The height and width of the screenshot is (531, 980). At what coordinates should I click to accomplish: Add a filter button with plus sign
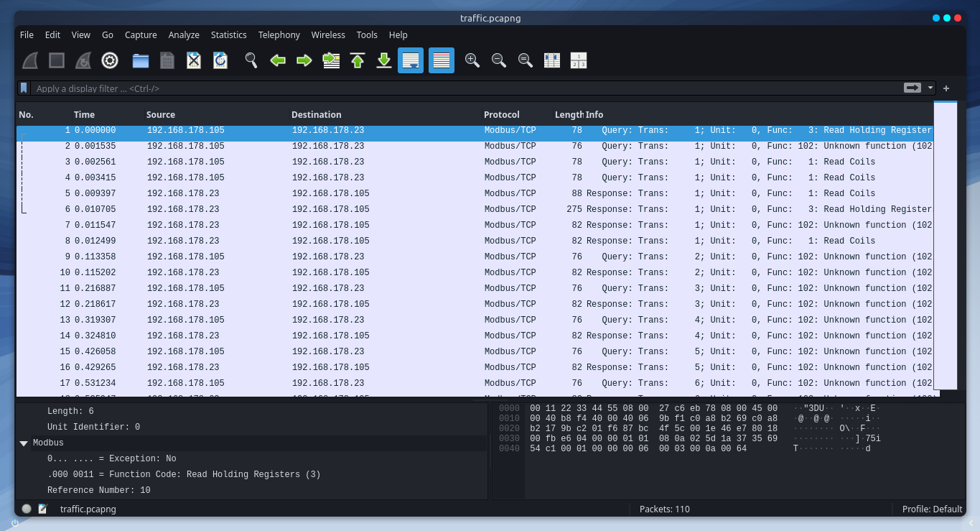tap(946, 88)
